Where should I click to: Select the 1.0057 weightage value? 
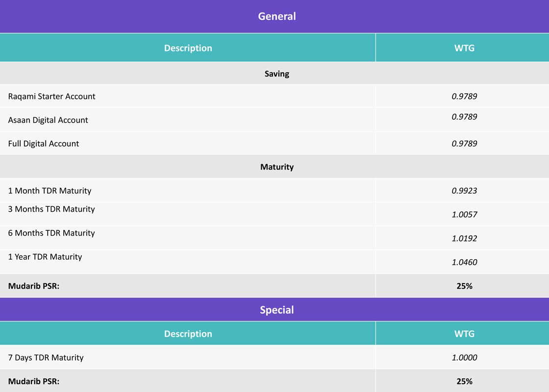click(x=464, y=215)
